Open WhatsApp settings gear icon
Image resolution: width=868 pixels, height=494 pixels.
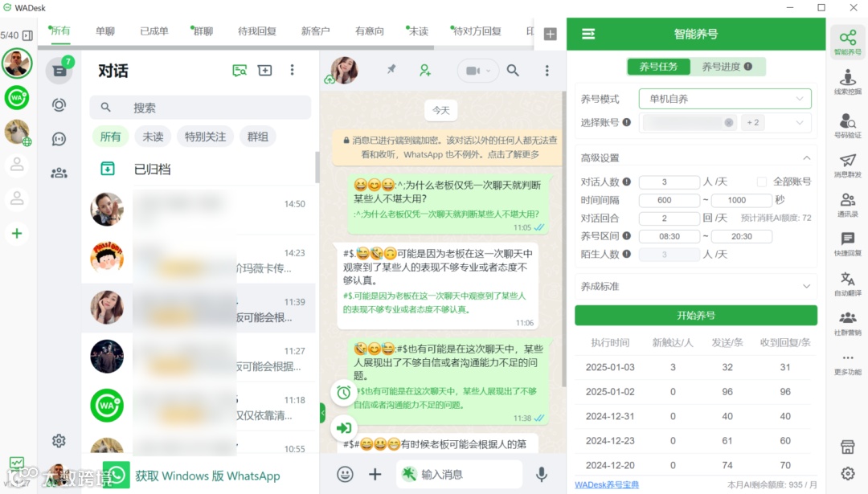tap(59, 440)
